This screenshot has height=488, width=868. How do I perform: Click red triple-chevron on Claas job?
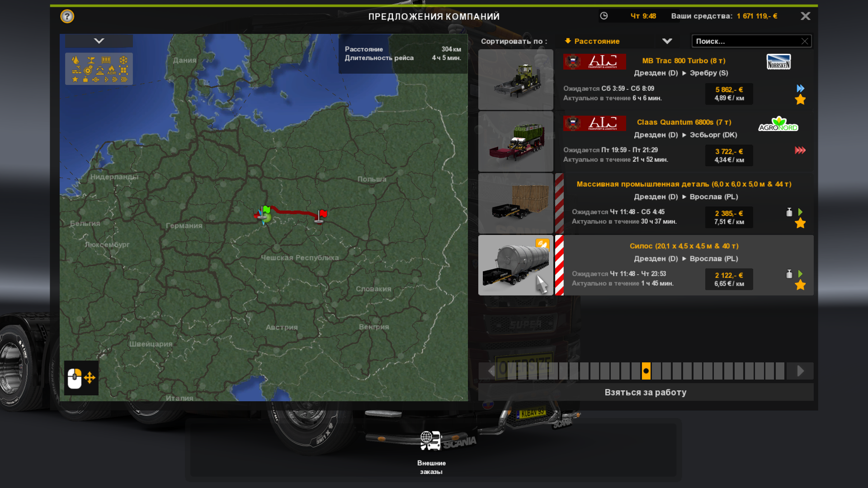pos(800,150)
